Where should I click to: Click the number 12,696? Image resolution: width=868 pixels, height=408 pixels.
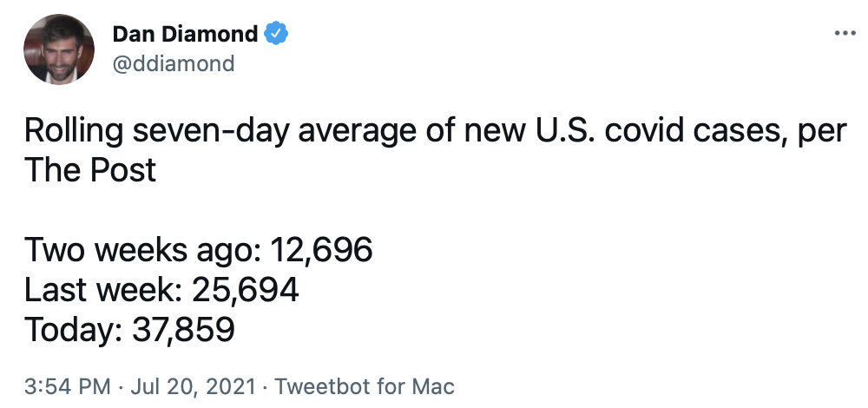point(322,252)
